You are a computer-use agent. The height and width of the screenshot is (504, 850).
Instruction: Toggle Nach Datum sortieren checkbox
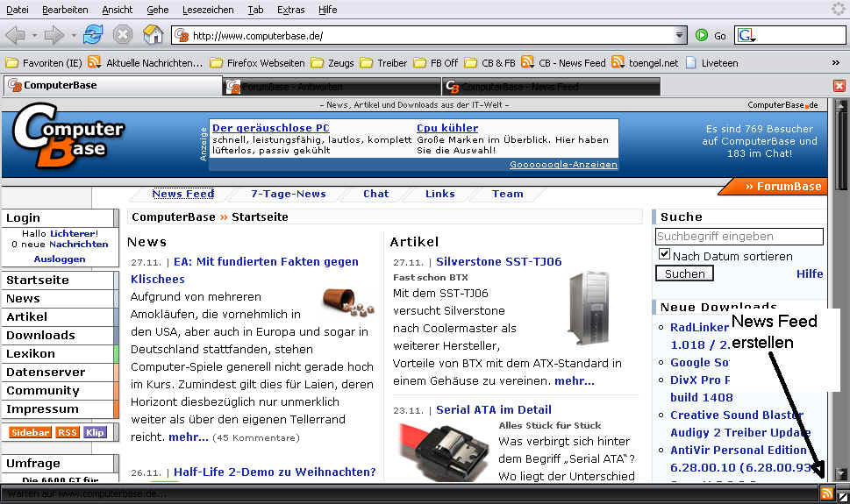(x=664, y=253)
